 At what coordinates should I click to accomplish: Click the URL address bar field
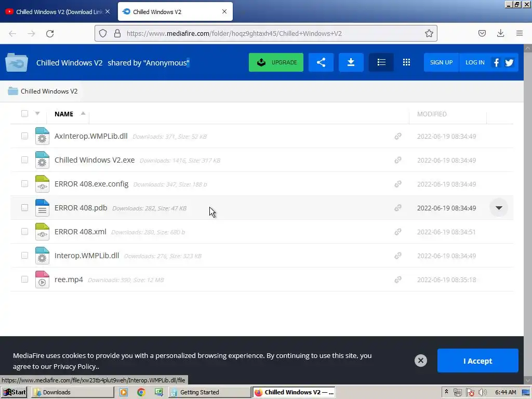pyautogui.click(x=267, y=33)
